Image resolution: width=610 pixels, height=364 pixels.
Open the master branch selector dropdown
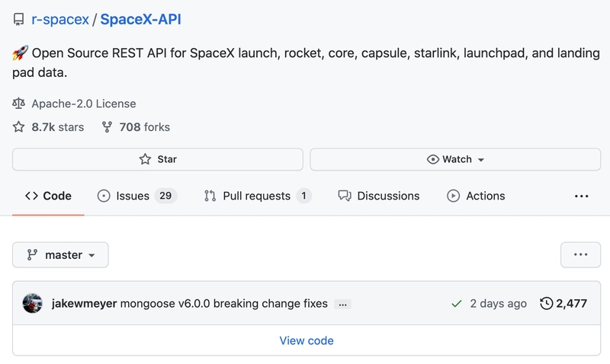60,255
